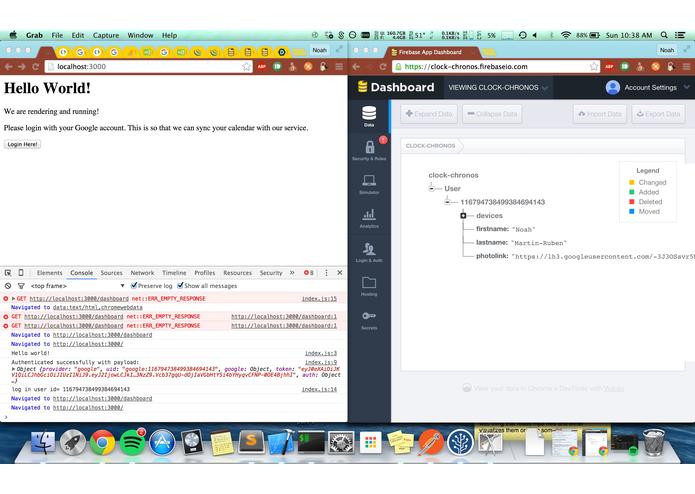Image resolution: width=695 pixels, height=494 pixels.
Task: Click reload in the Firebase window
Action: pyautogui.click(x=383, y=66)
